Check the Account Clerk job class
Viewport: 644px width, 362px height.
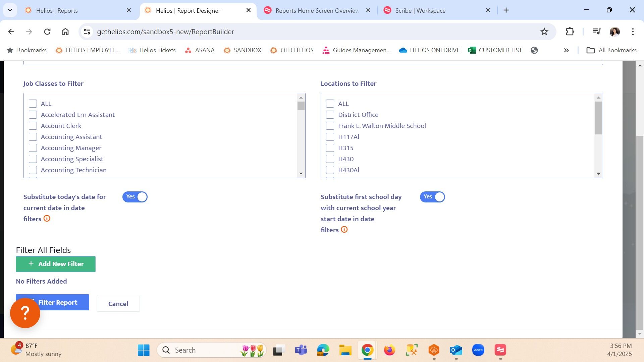33,126
